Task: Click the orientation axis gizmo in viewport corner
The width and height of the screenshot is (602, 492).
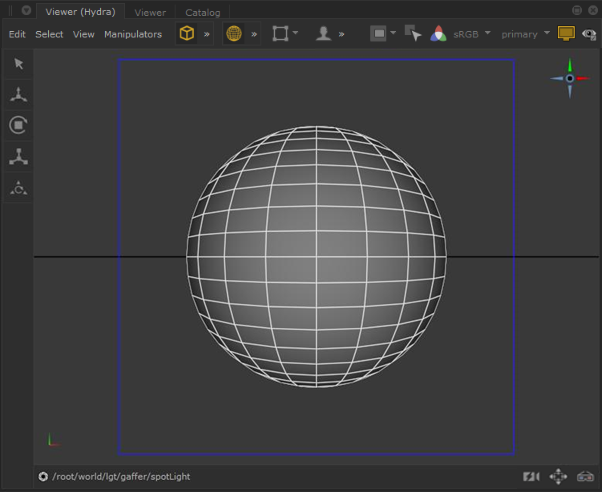Action: [570, 78]
